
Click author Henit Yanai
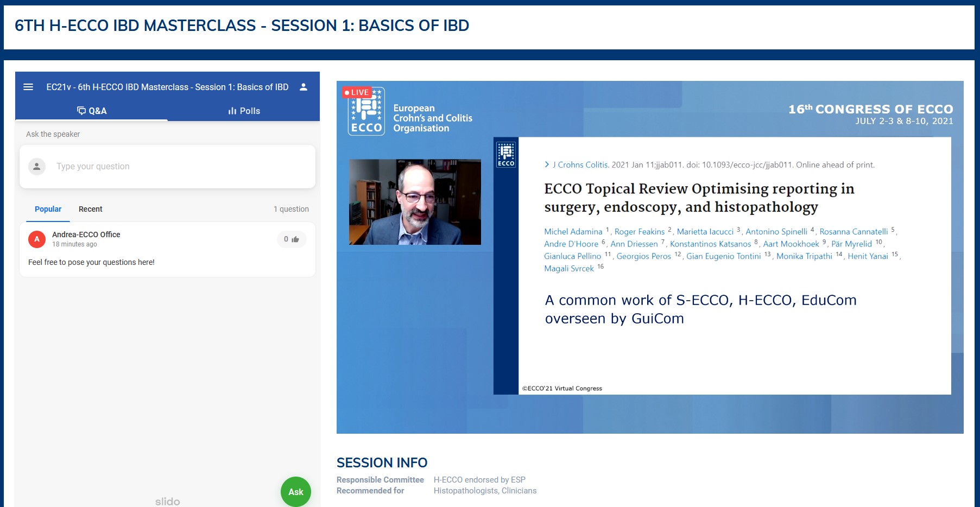click(868, 256)
